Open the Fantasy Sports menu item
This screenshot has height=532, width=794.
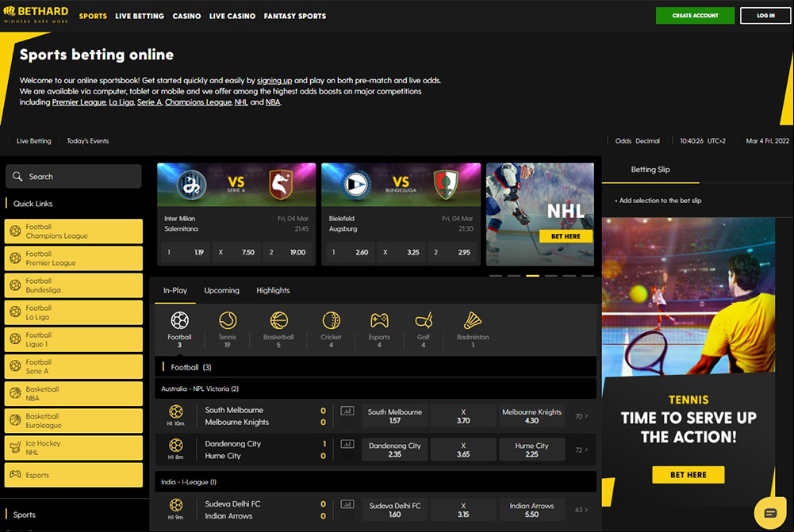(x=295, y=16)
